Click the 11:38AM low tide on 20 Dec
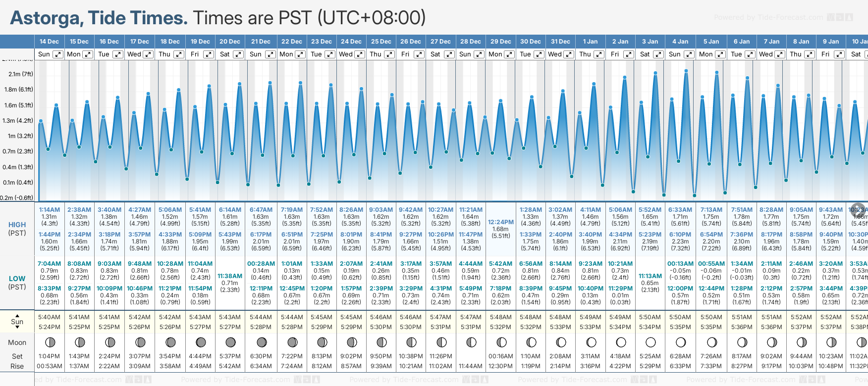 [x=230, y=276]
